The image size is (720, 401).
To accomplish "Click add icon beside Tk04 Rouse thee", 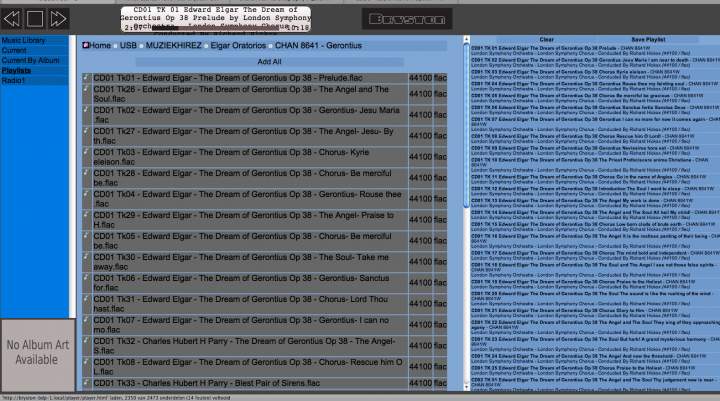I will click(x=86, y=194).
